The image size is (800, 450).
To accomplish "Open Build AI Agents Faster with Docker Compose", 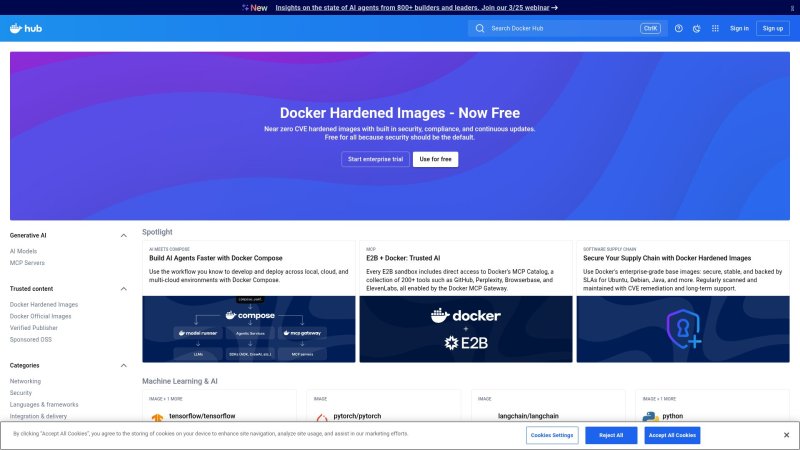I will coord(216,258).
